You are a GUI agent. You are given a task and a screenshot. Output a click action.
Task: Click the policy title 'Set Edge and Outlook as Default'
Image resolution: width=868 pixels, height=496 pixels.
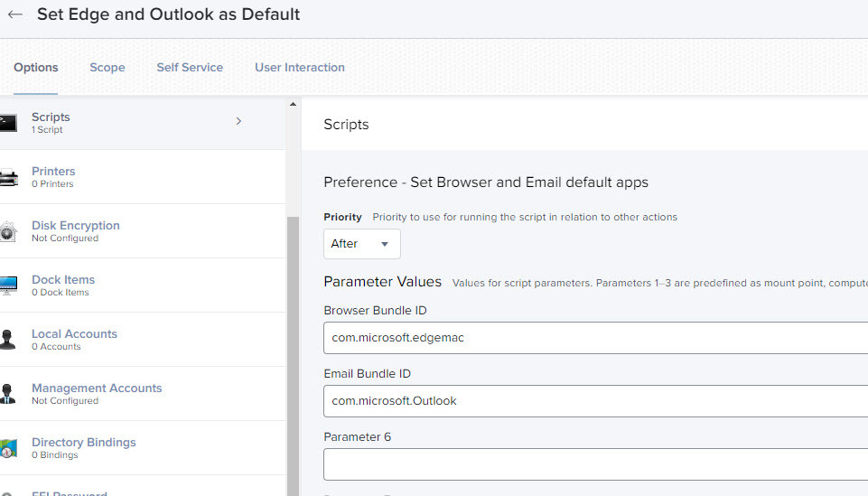pos(168,14)
